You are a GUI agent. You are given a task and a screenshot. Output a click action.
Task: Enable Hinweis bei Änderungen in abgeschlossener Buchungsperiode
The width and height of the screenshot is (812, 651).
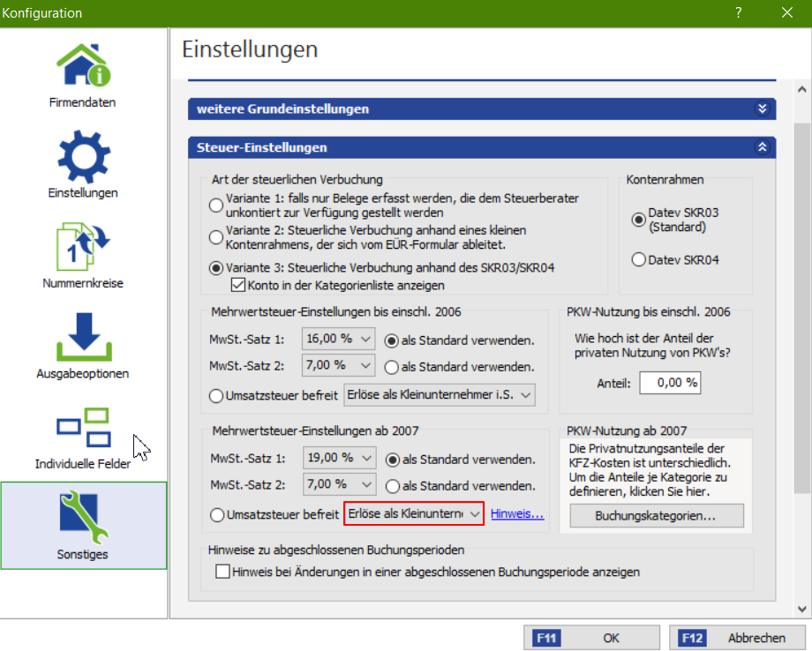222,572
